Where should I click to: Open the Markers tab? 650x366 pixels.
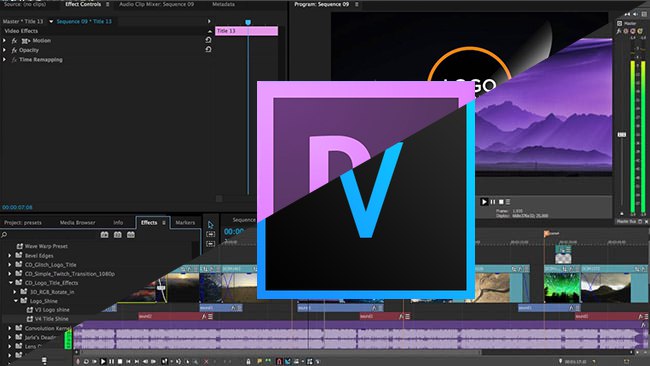[185, 223]
